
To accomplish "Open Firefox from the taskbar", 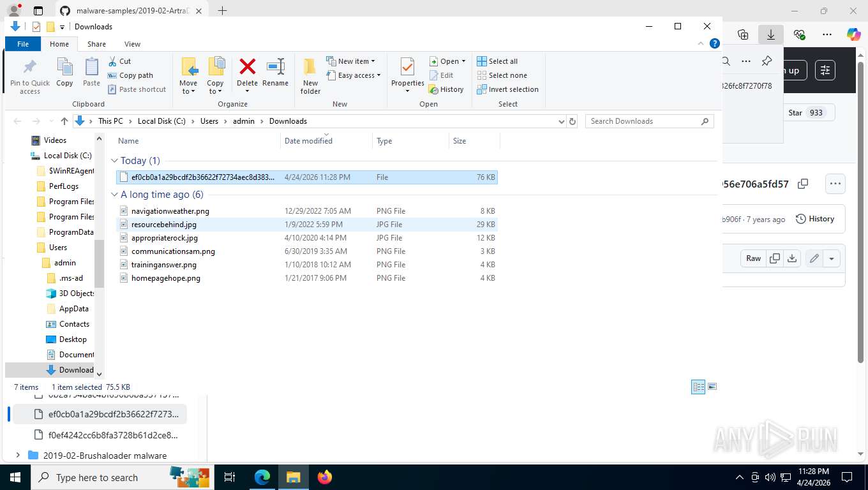I will [325, 477].
